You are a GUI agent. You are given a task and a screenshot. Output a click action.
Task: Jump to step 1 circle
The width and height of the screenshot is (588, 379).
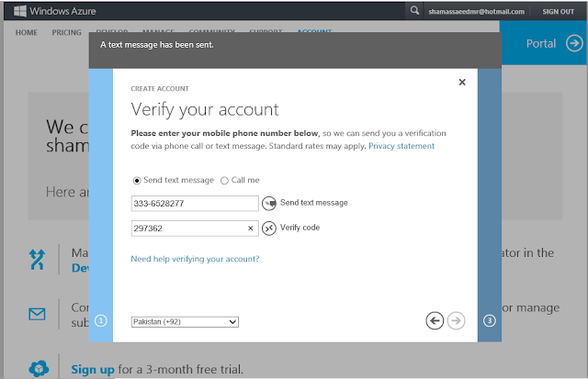[101, 320]
